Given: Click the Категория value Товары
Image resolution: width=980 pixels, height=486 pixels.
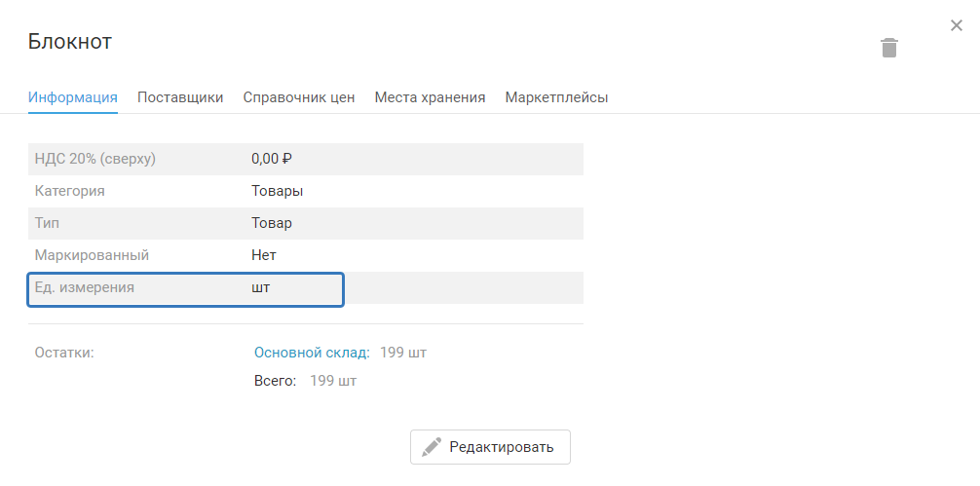Looking at the screenshot, I should [277, 191].
